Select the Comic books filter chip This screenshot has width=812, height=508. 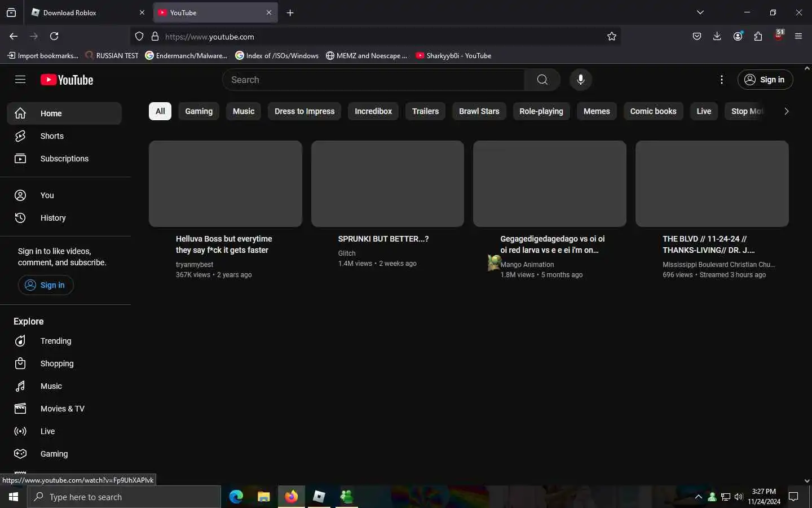click(x=653, y=111)
